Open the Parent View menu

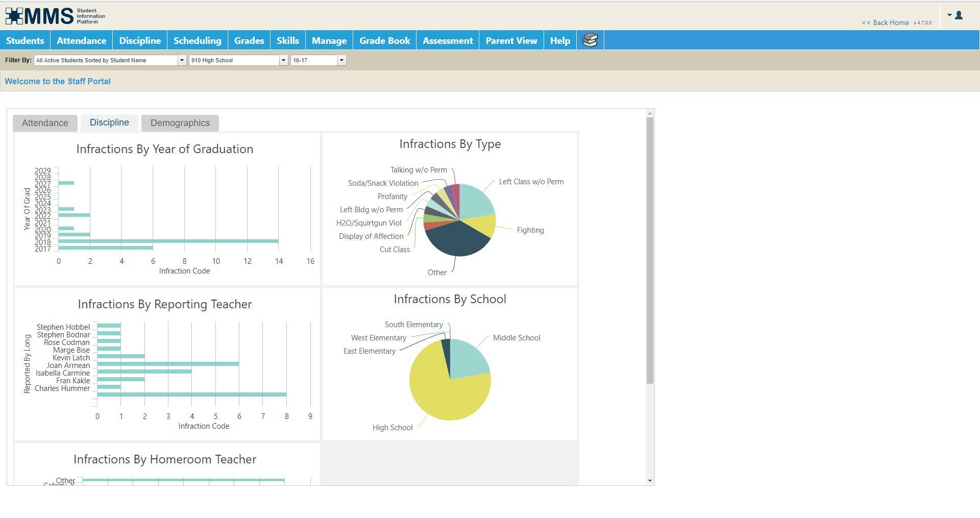tap(511, 40)
